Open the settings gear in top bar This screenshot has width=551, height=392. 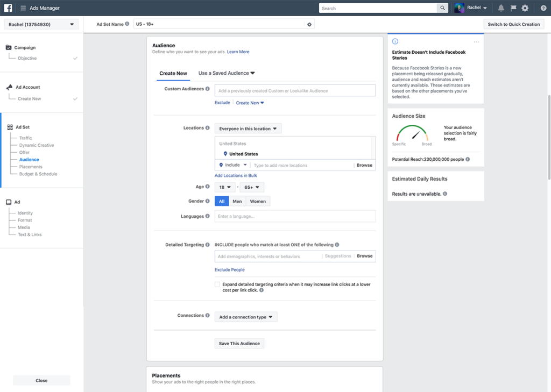coord(525,8)
